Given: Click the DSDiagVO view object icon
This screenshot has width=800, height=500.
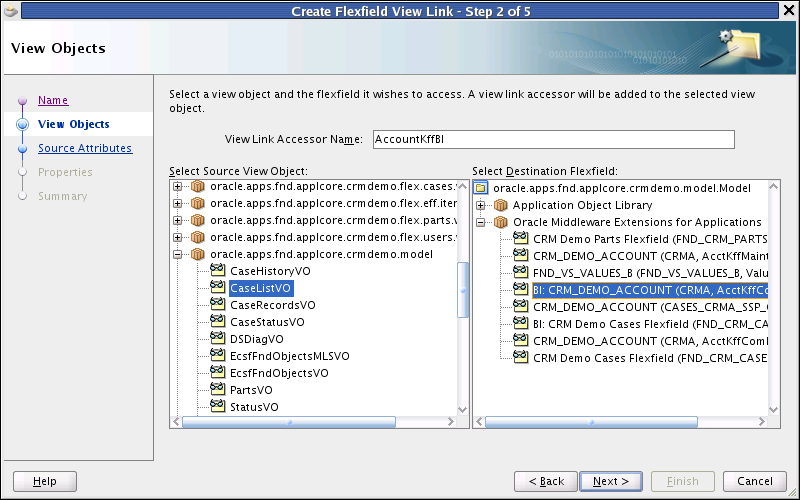Looking at the screenshot, I should pos(217,338).
